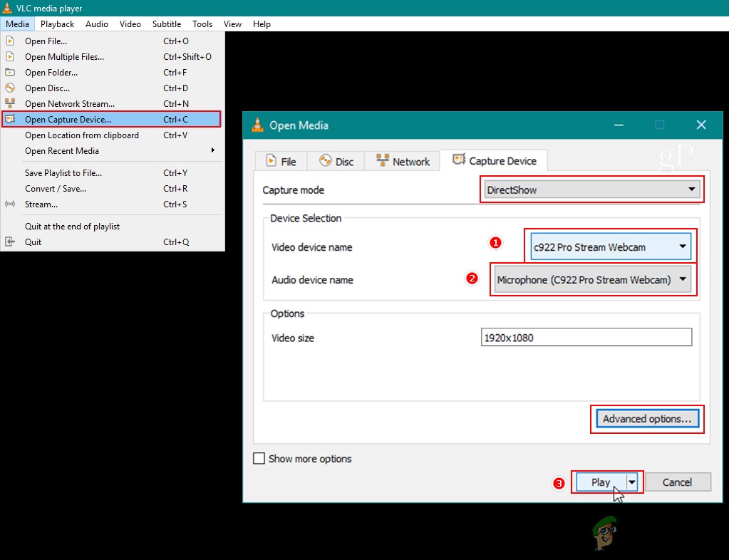Open the Audio device name dropdown
Viewport: 729px width, 560px height.
[593, 279]
